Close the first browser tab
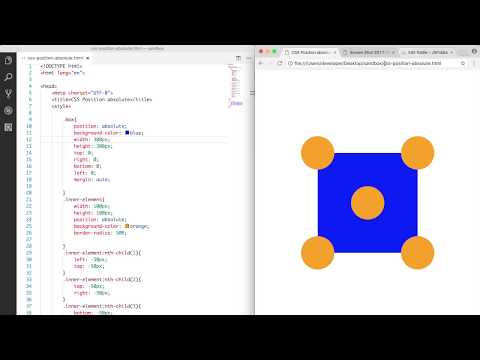480x360 pixels. coord(335,52)
